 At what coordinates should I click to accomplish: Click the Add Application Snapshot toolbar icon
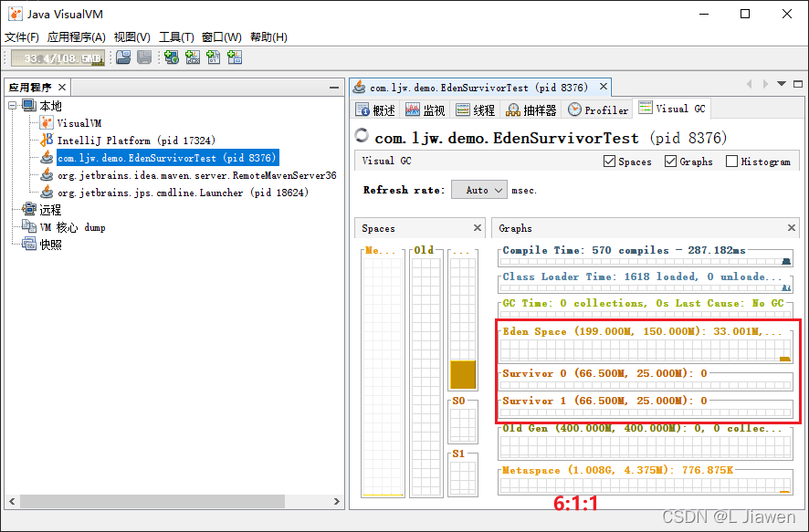[x=235, y=57]
